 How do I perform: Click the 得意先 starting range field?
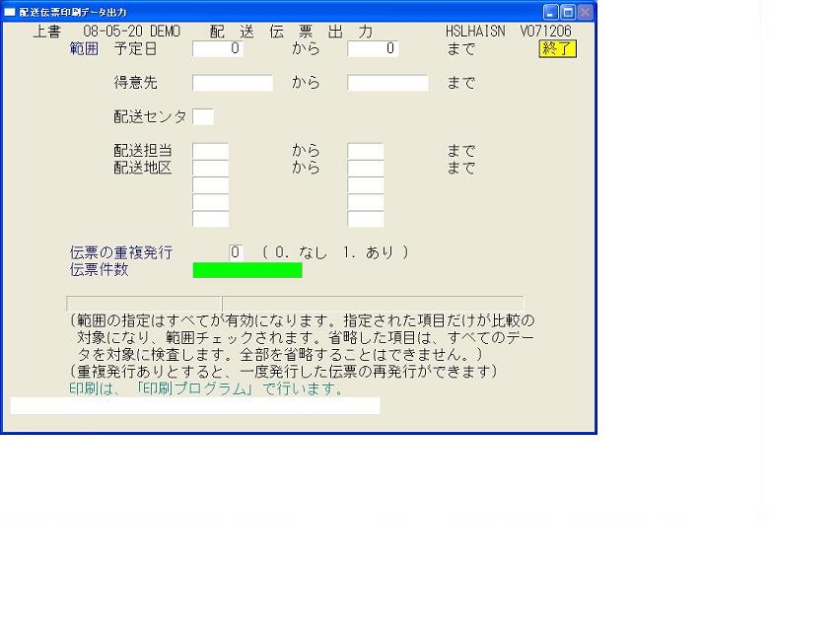point(232,83)
